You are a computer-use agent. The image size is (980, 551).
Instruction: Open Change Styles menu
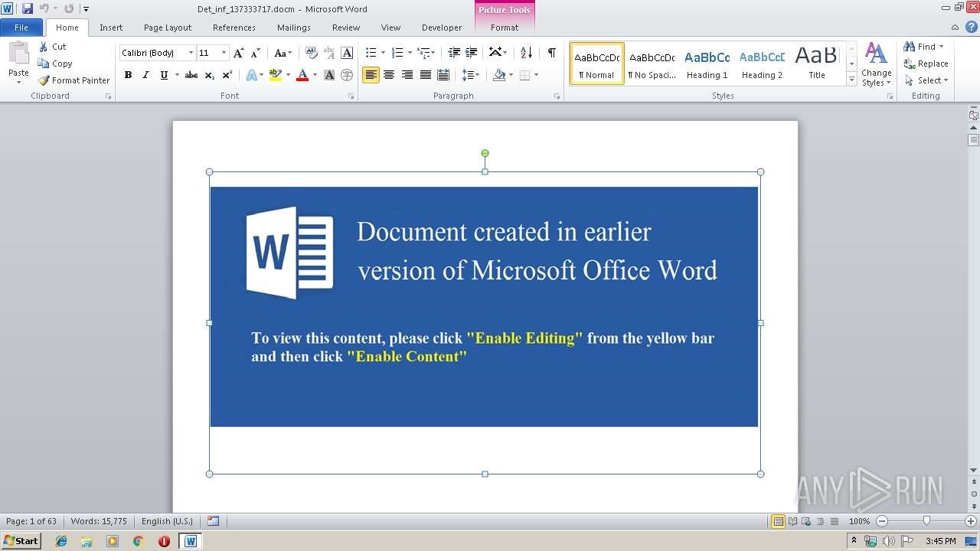pyautogui.click(x=876, y=64)
